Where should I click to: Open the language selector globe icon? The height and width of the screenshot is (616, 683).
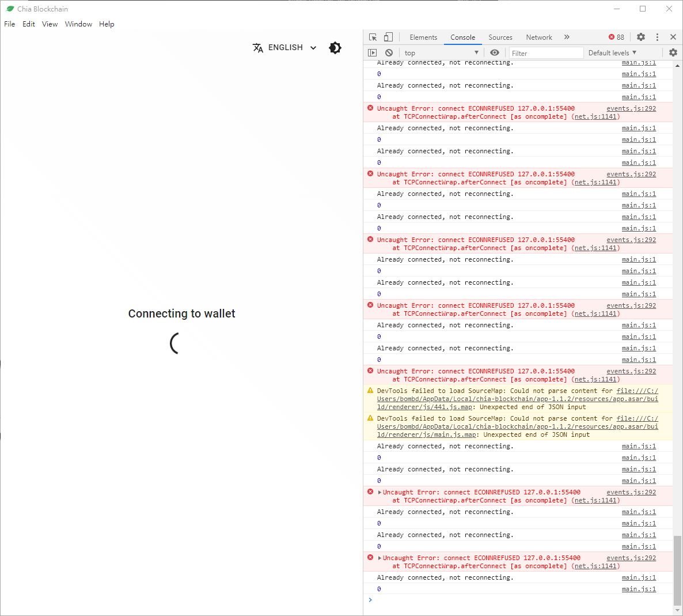(258, 48)
